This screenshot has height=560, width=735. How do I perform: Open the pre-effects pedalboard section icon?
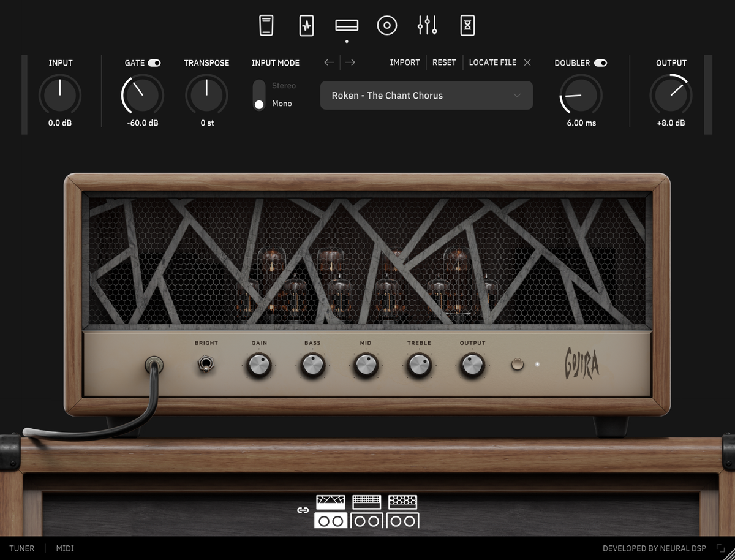(266, 26)
